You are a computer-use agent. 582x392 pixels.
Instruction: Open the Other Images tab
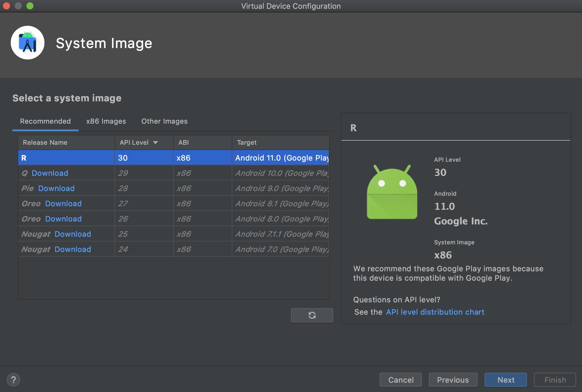point(164,121)
